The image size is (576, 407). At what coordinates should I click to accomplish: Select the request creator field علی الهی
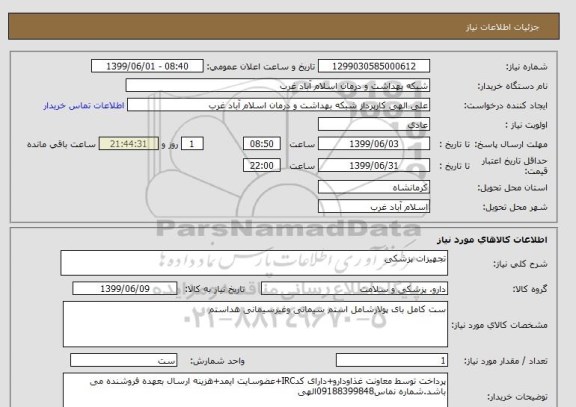tap(278, 105)
